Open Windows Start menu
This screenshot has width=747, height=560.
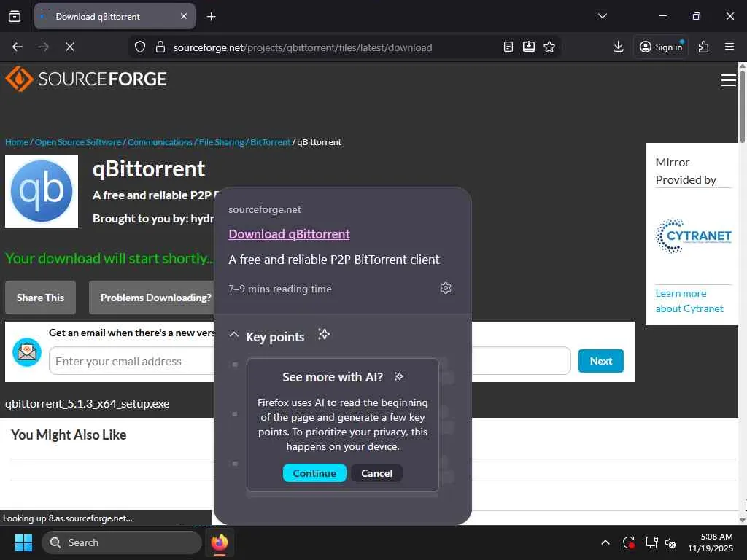[x=23, y=542]
